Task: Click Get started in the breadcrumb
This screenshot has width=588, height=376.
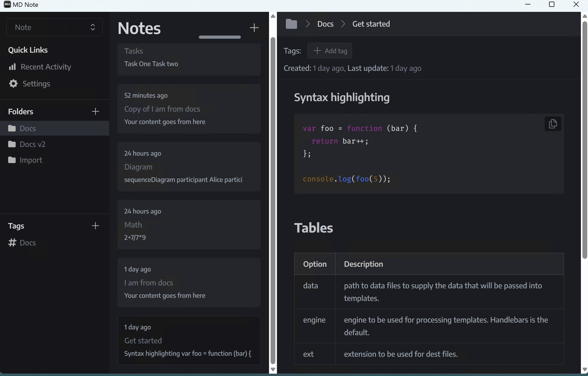Action: pyautogui.click(x=371, y=24)
